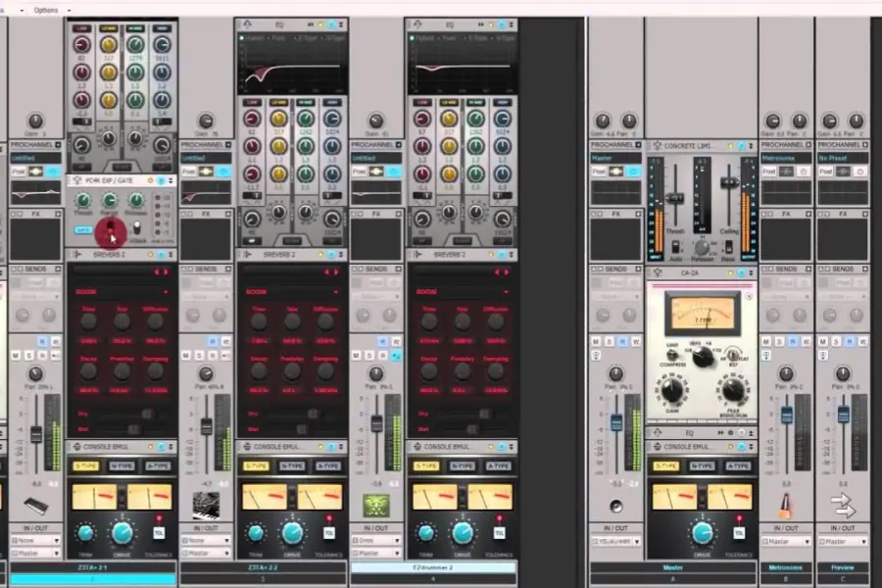Open the Options menu
The width and height of the screenshot is (882, 588).
point(44,10)
